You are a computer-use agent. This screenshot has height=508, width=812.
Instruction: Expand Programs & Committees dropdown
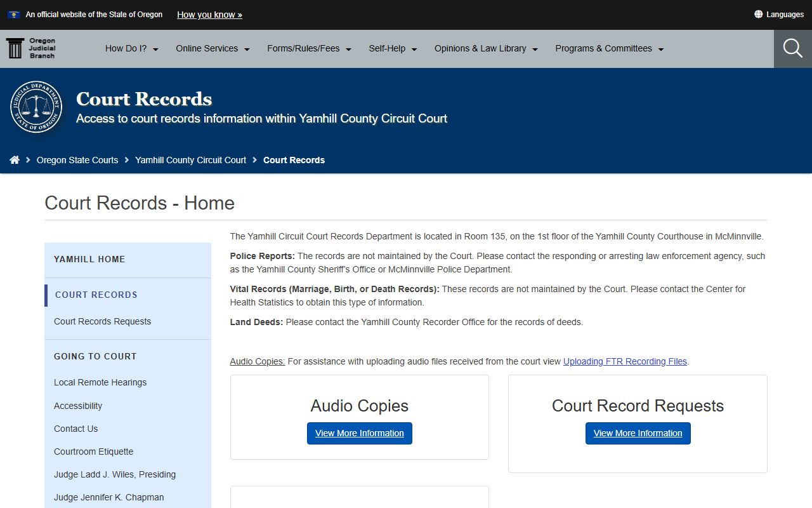(610, 48)
